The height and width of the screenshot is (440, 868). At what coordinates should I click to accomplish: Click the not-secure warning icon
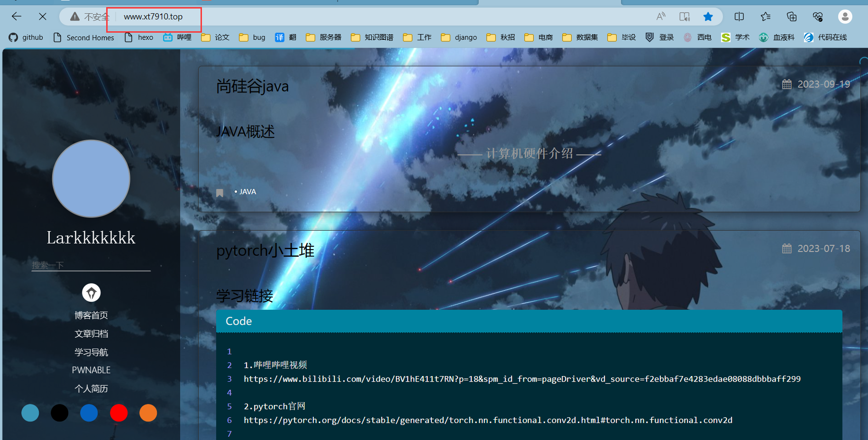point(74,17)
